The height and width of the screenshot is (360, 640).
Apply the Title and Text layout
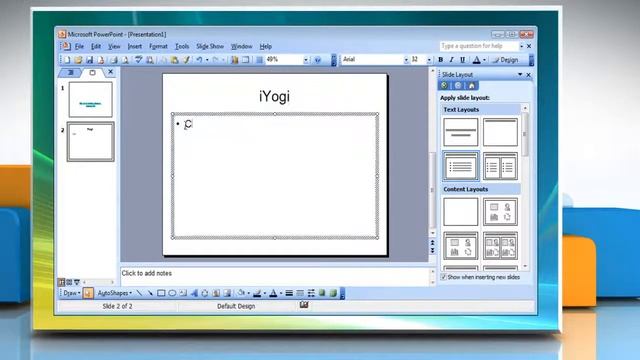pyautogui.click(x=461, y=166)
